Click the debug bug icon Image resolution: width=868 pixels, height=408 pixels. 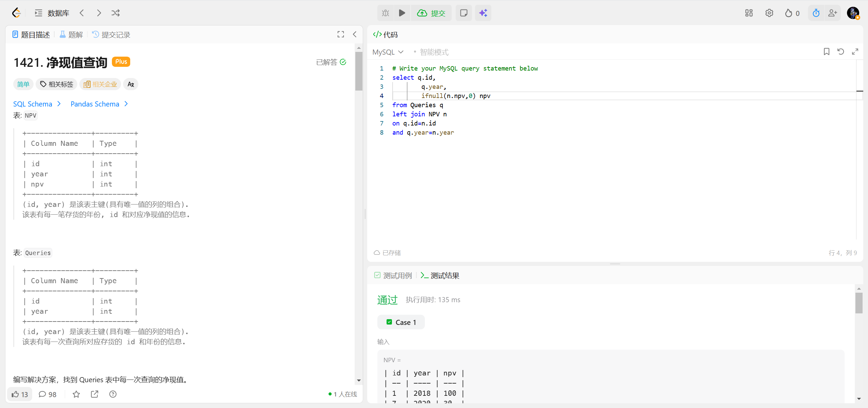386,13
